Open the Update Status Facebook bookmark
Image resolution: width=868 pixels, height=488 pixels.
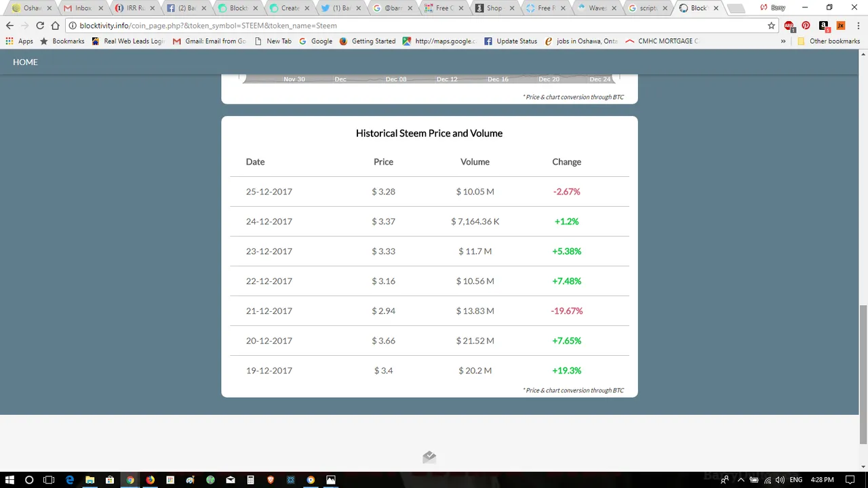click(x=511, y=41)
